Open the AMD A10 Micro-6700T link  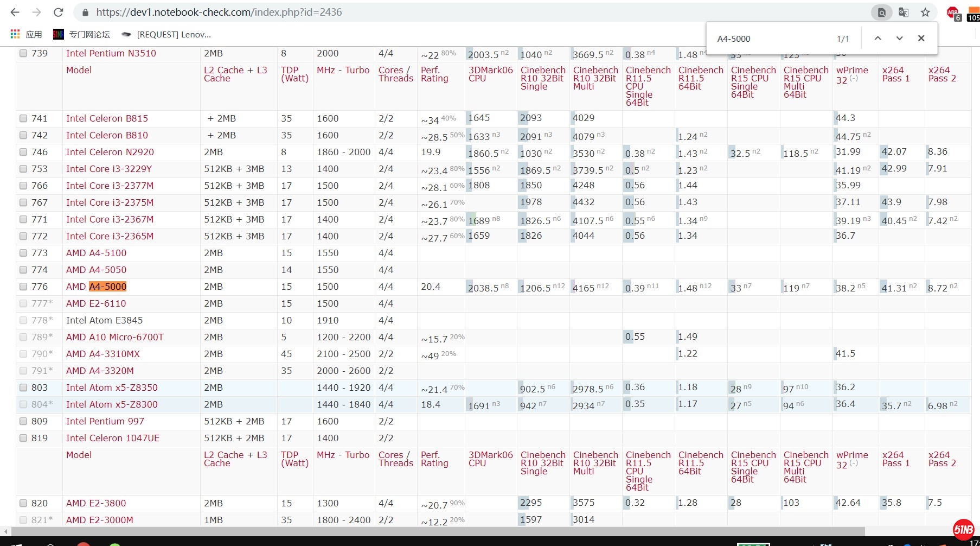click(x=114, y=337)
